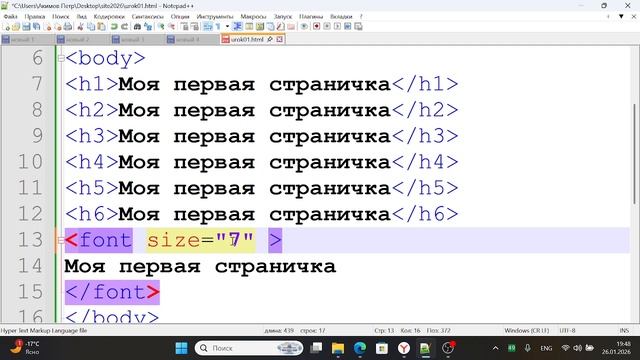Play back the recorded macro
This screenshot has width=640, height=360.
[338, 27]
